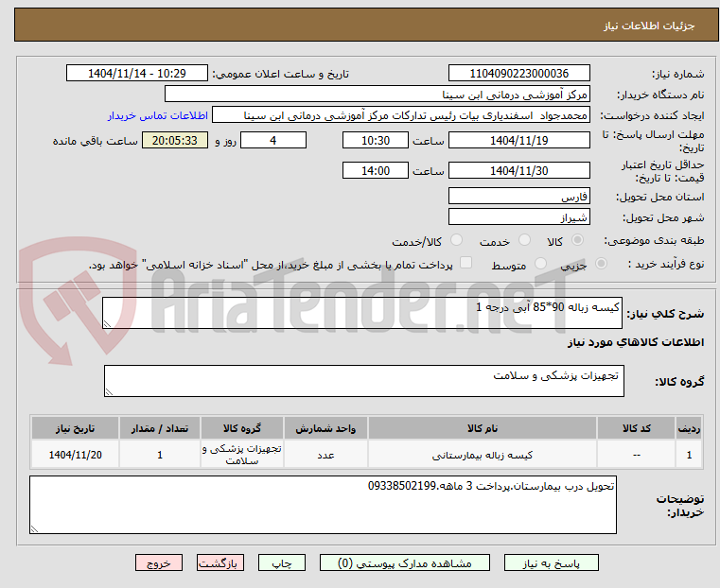Select the کالا/خدمت radio button
Viewport: 720px width, 588px height.
[x=456, y=240]
